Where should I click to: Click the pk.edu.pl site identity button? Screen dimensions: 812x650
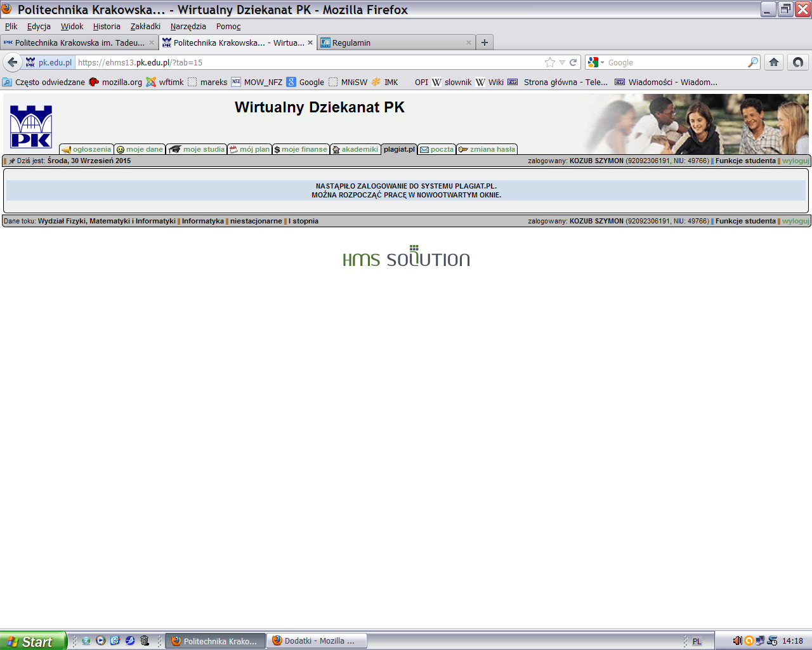(x=49, y=62)
